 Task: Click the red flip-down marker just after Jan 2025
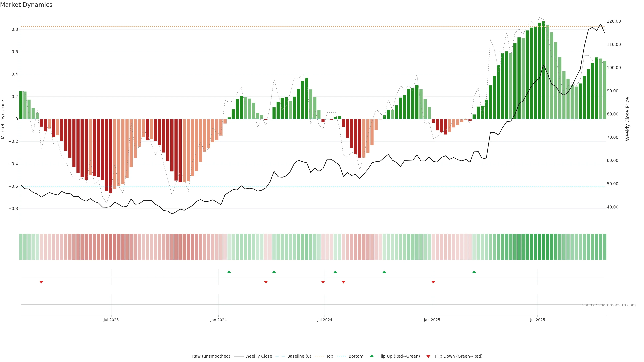[x=433, y=282]
